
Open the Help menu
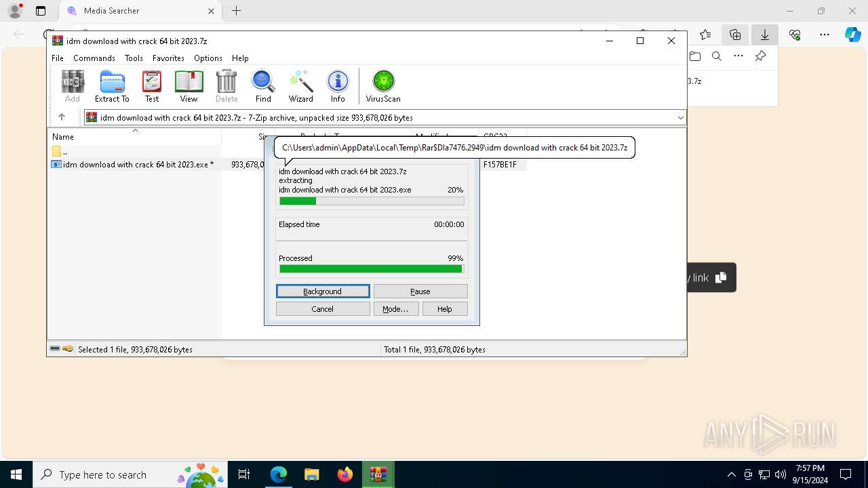(x=240, y=58)
